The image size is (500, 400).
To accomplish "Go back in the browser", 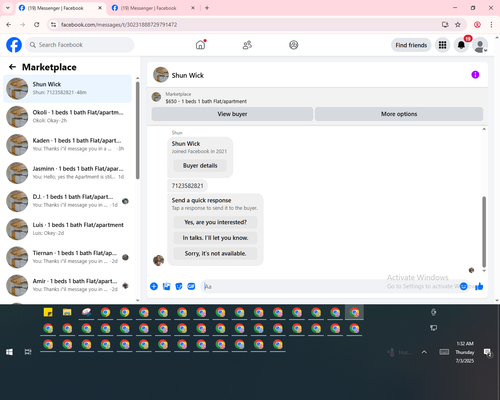I will [x=9, y=25].
